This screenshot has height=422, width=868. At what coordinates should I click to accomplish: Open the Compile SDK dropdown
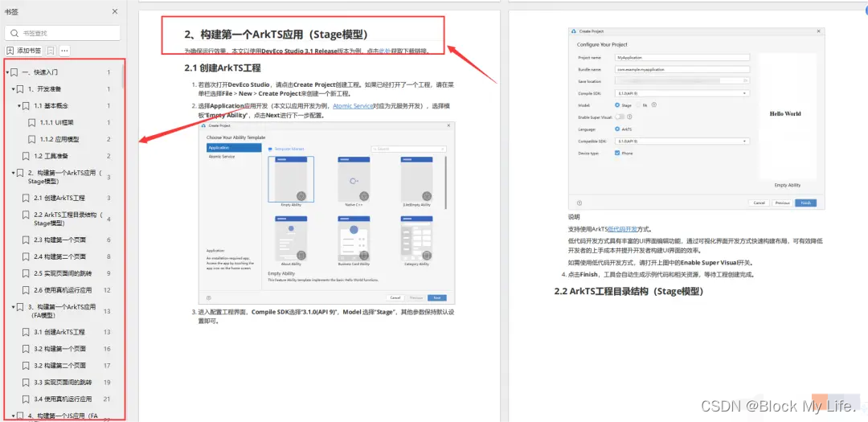682,93
